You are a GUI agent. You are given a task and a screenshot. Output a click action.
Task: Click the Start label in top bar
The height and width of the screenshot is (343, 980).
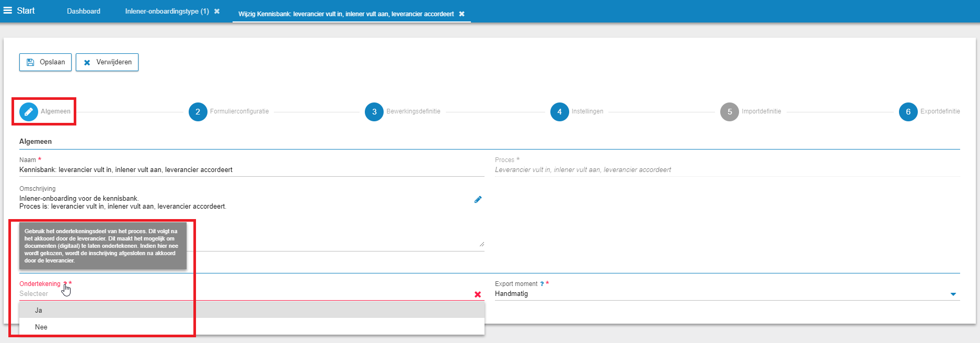26,10
